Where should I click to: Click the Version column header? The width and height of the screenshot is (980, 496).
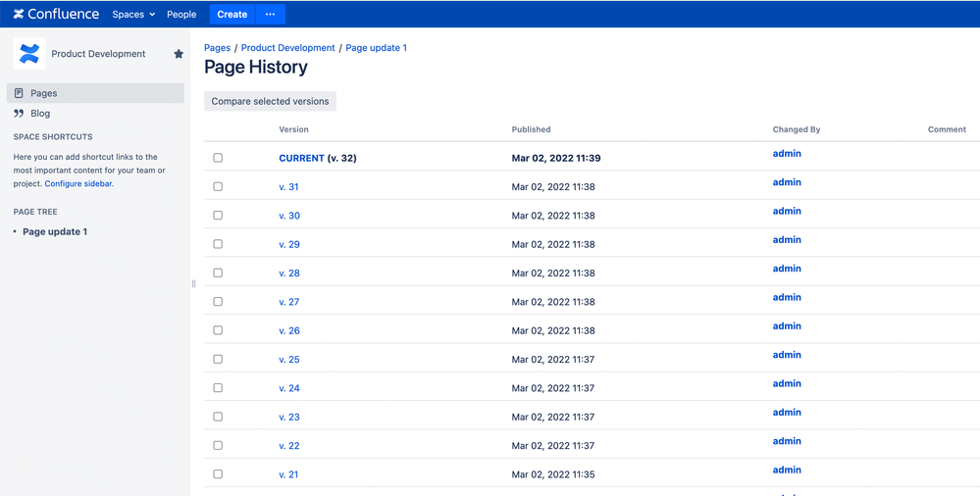click(x=293, y=129)
